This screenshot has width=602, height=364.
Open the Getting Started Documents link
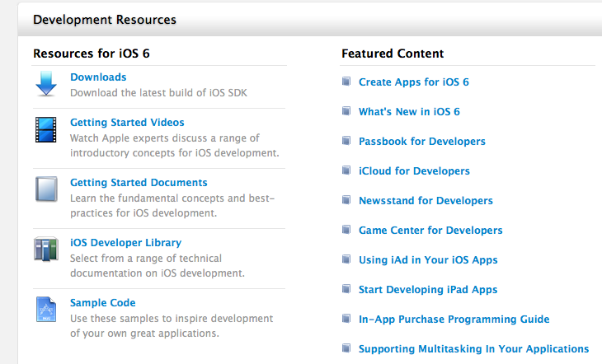click(x=139, y=183)
